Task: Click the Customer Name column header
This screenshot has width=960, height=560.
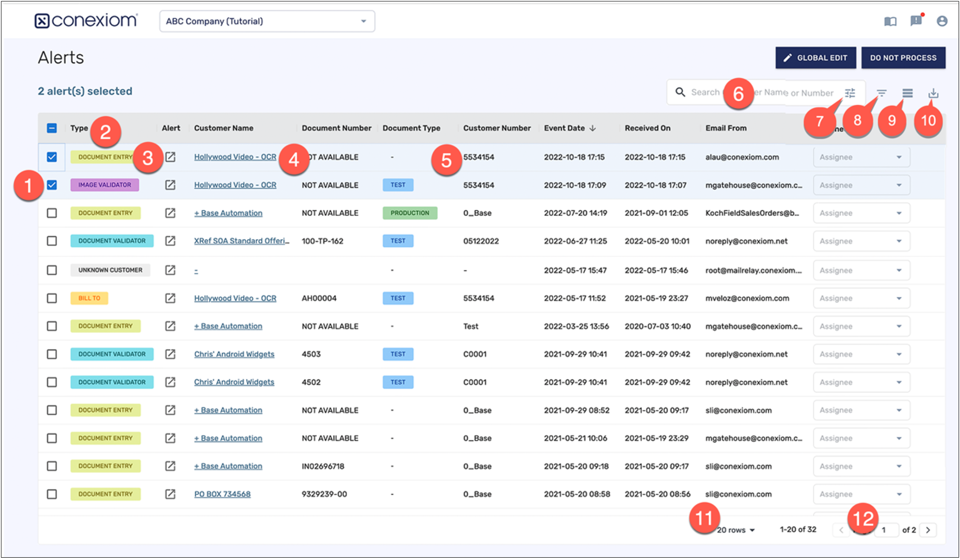Action: pyautogui.click(x=224, y=128)
